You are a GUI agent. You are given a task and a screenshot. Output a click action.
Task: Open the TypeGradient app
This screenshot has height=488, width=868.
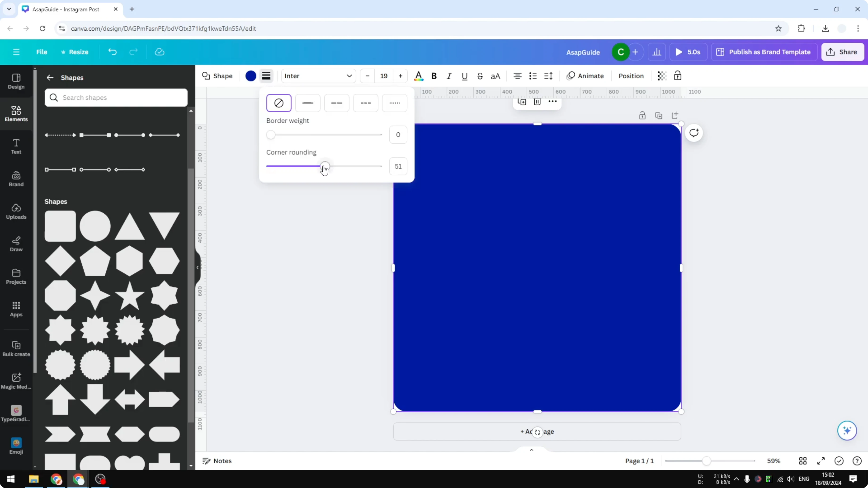click(16, 414)
